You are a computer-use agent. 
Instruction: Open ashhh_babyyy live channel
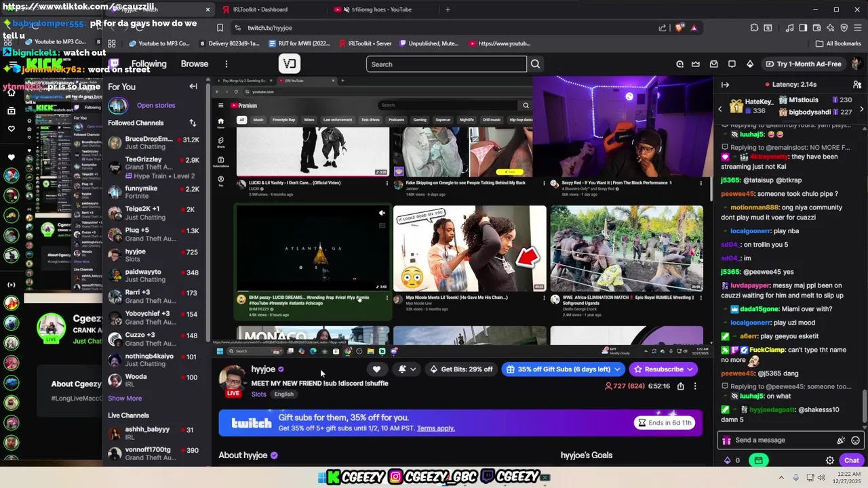click(153, 432)
